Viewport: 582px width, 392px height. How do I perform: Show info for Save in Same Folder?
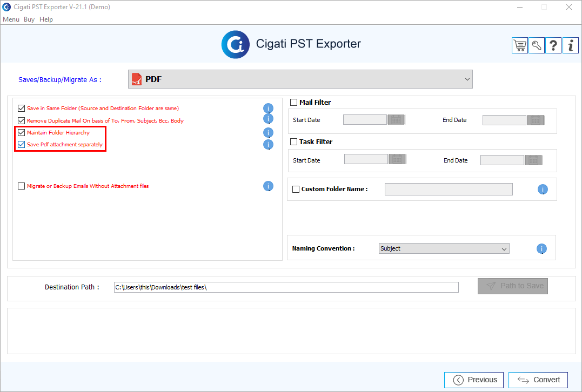[x=268, y=109]
